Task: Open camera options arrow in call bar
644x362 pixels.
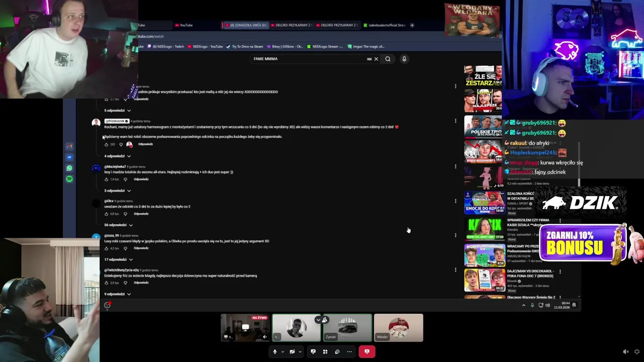Action: (300, 351)
